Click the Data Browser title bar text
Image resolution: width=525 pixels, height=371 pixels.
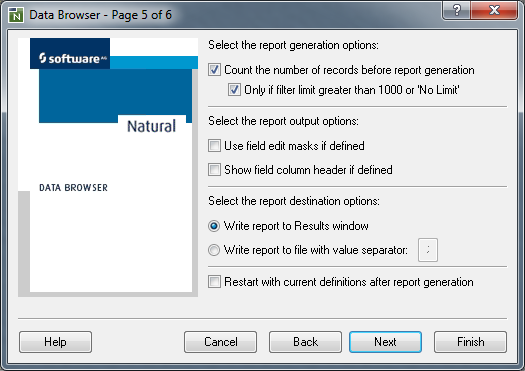100,15
